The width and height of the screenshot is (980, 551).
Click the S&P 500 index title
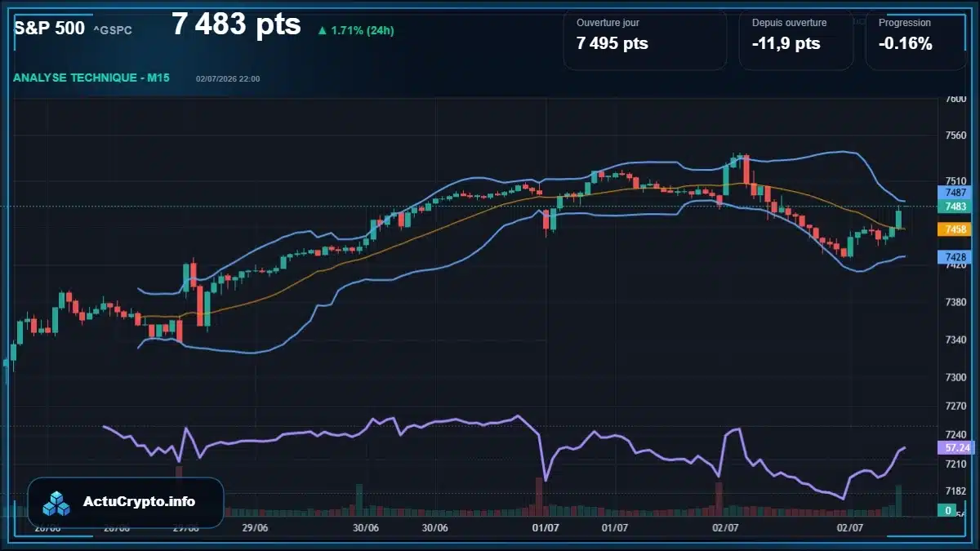(49, 28)
